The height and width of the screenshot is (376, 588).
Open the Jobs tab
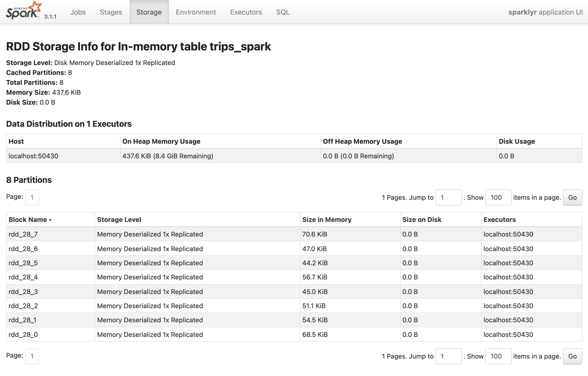tap(78, 12)
